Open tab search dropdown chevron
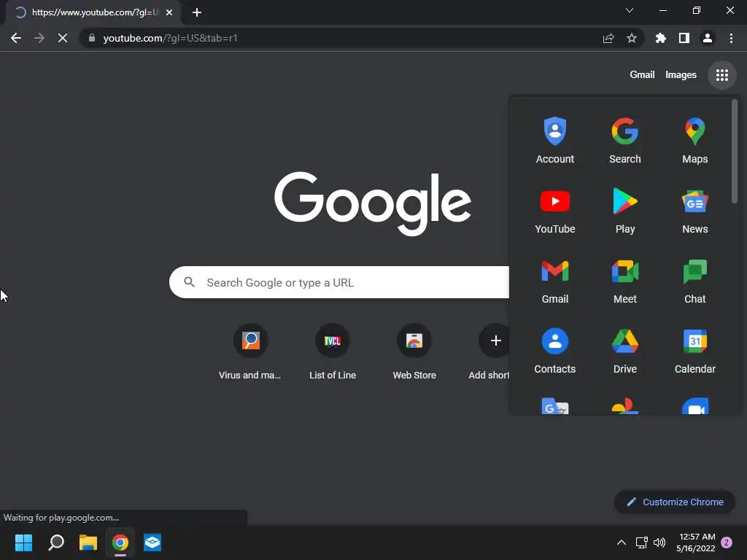This screenshot has height=560, width=747. [x=629, y=10]
